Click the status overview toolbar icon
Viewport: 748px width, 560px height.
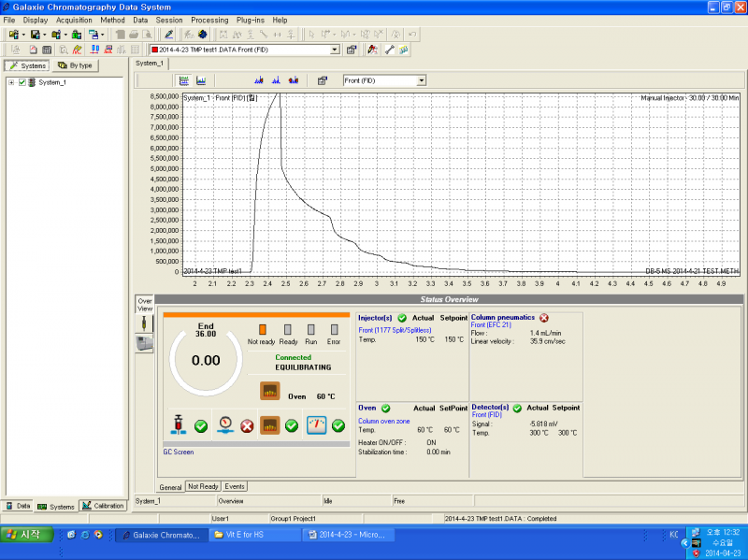pyautogui.click(x=184, y=81)
